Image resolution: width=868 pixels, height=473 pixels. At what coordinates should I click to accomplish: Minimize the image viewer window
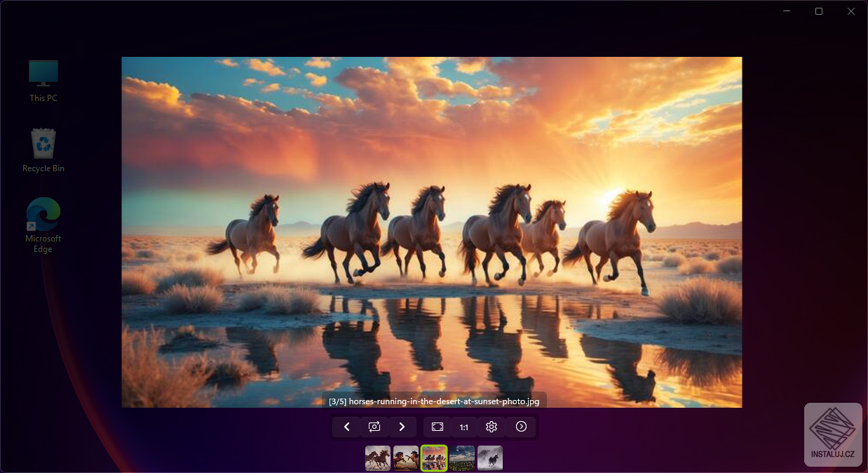(787, 11)
